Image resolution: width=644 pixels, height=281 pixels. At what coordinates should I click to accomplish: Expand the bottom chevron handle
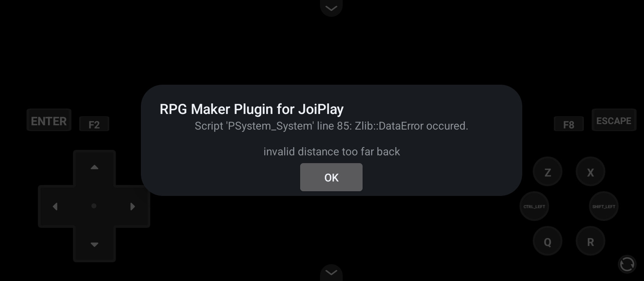pyautogui.click(x=331, y=272)
